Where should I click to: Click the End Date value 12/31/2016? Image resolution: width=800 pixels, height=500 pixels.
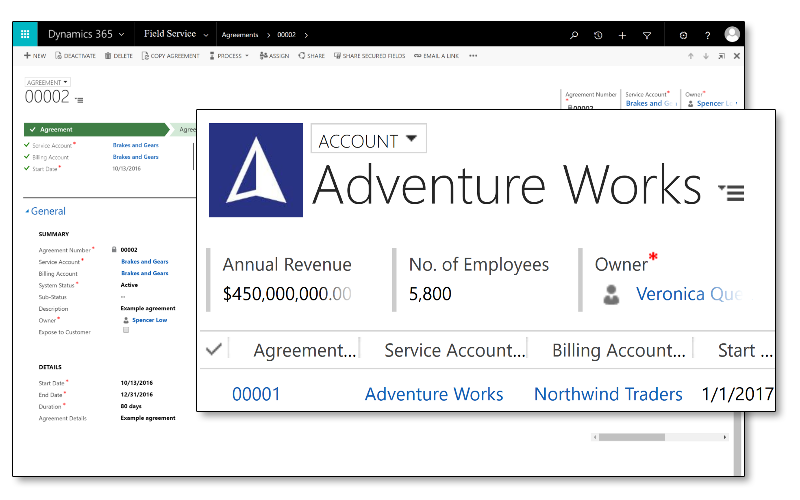pyautogui.click(x=137, y=394)
